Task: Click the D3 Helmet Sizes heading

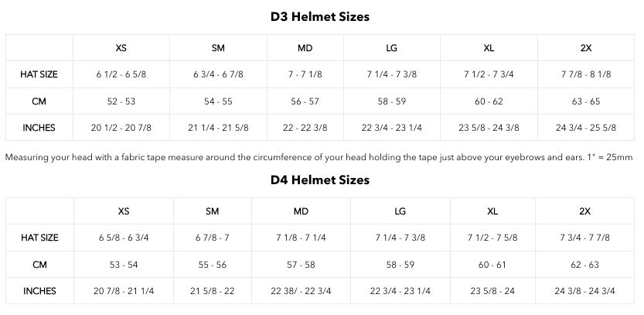Action: coord(320,17)
